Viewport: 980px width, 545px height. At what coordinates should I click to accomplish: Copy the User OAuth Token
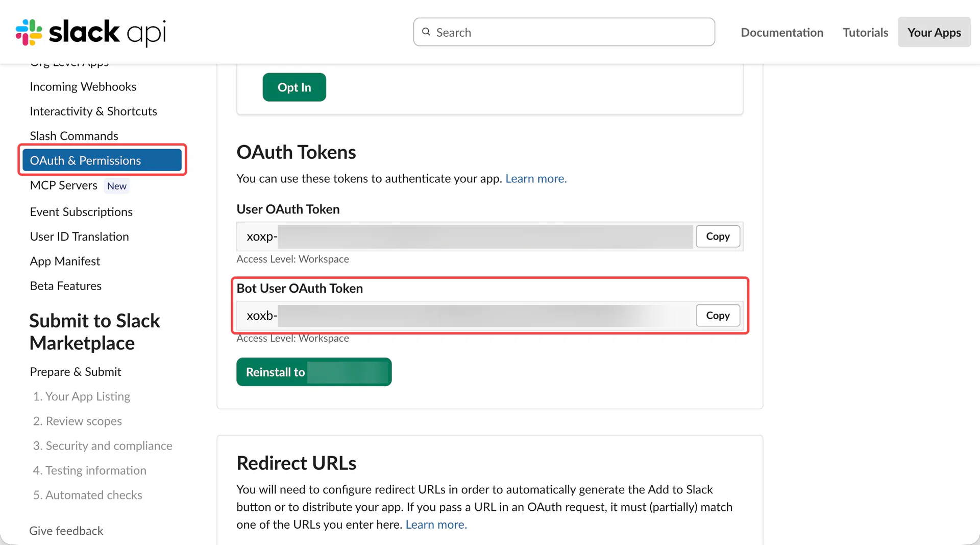click(718, 236)
